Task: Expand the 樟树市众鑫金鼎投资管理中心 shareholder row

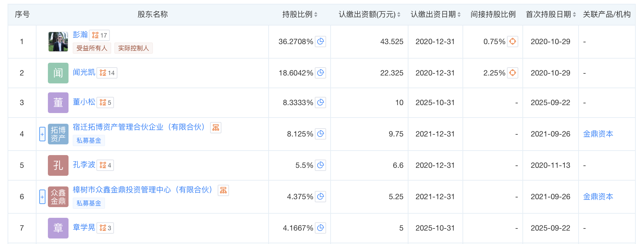Action: point(42,197)
